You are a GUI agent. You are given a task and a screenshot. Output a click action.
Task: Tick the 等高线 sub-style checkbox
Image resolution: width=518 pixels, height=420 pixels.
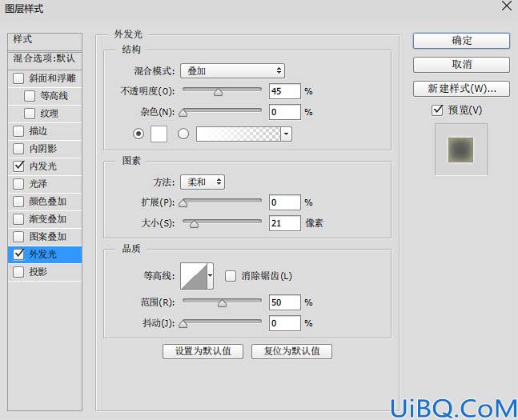click(x=30, y=96)
